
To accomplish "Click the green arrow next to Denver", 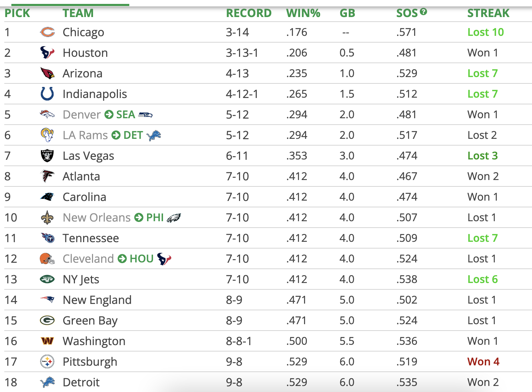I will click(x=109, y=115).
